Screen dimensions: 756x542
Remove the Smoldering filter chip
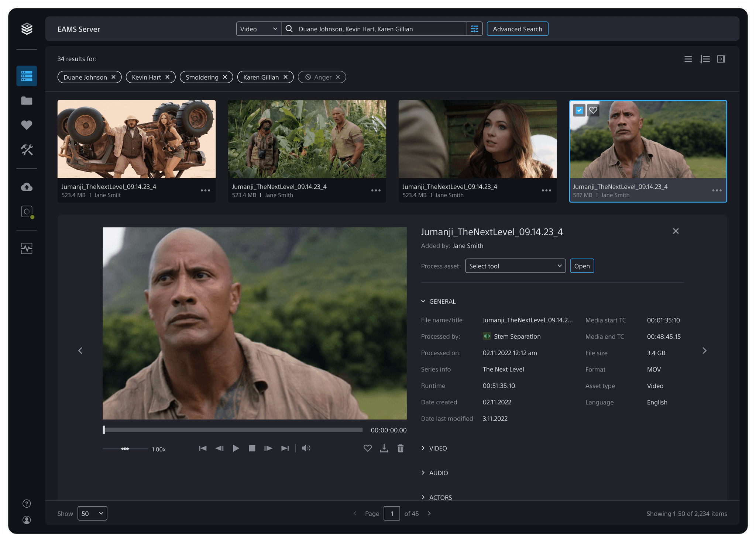pyautogui.click(x=225, y=77)
